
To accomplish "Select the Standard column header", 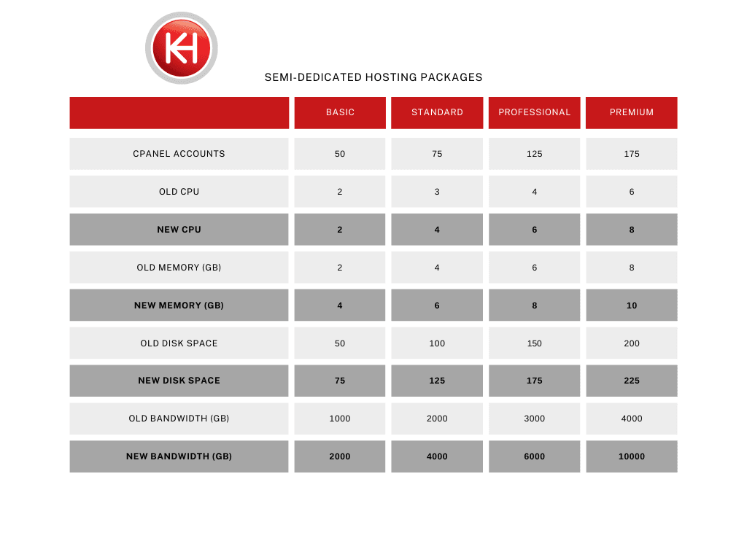I will (437, 112).
